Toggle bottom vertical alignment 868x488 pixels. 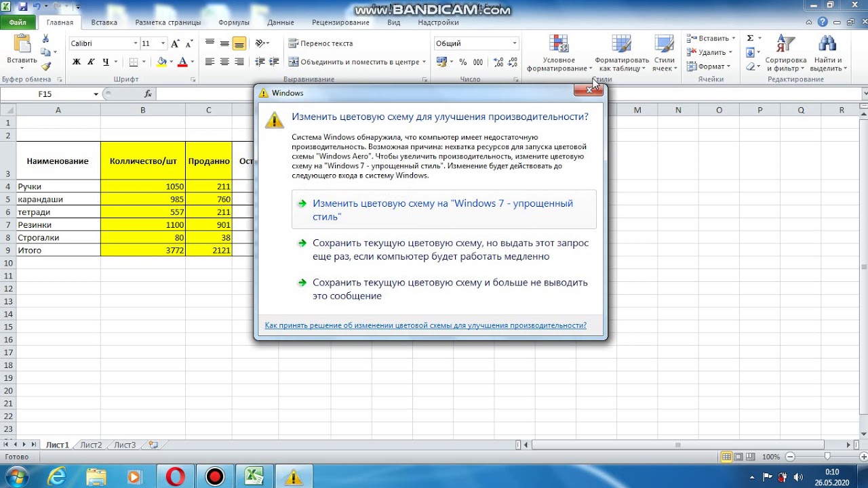tap(239, 43)
